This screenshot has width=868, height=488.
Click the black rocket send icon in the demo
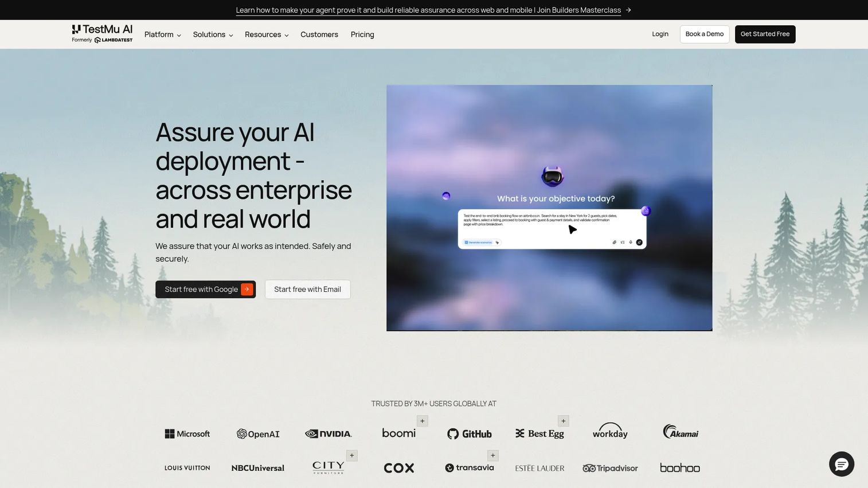[x=639, y=242]
